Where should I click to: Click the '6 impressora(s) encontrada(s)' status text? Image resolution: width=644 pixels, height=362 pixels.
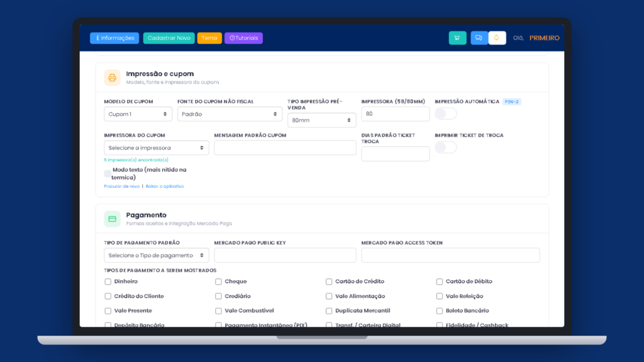point(136,160)
